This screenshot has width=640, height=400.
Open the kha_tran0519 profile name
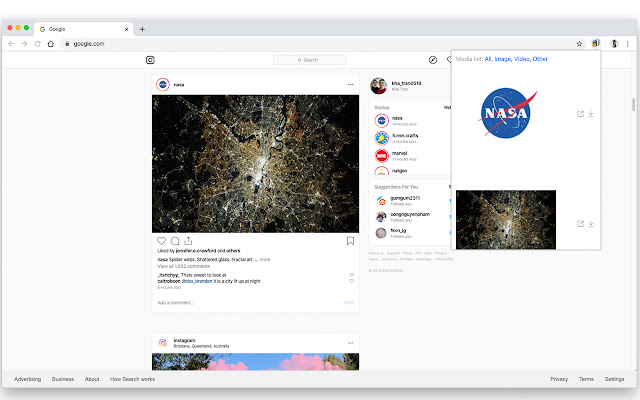[406, 83]
